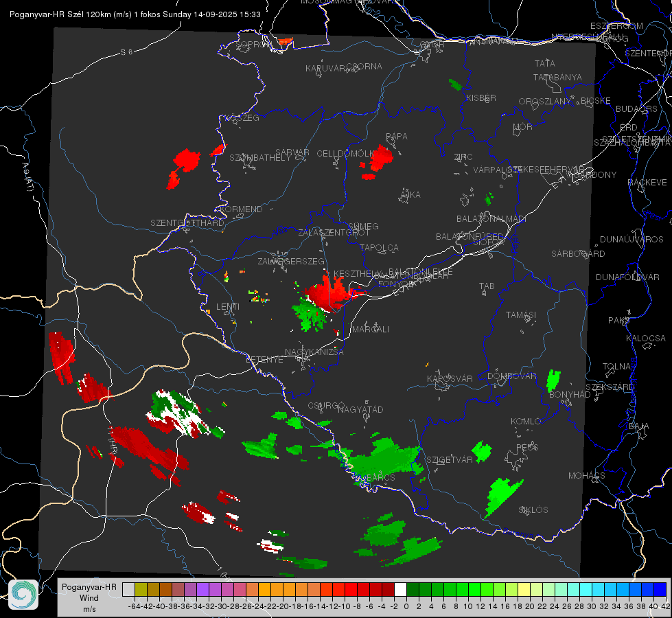Select the DOMBÓVÁR city label
Image resolution: width=672 pixels, height=618 pixels.
coord(511,376)
